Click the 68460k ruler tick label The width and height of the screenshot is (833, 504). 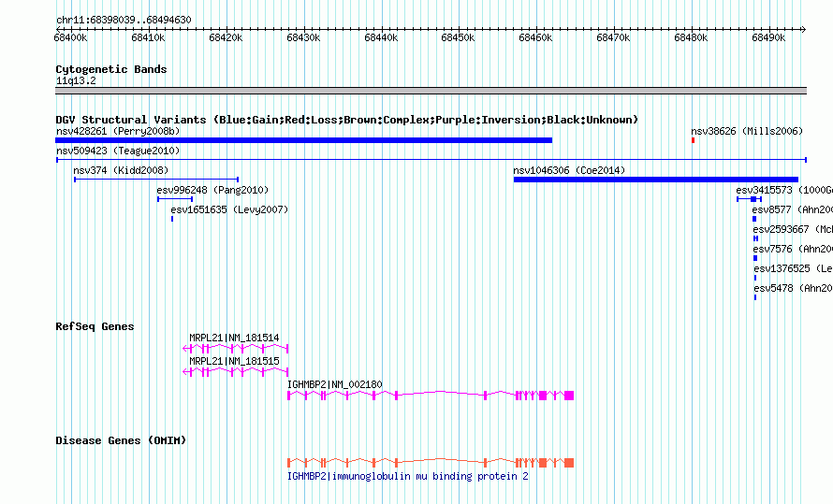point(535,37)
